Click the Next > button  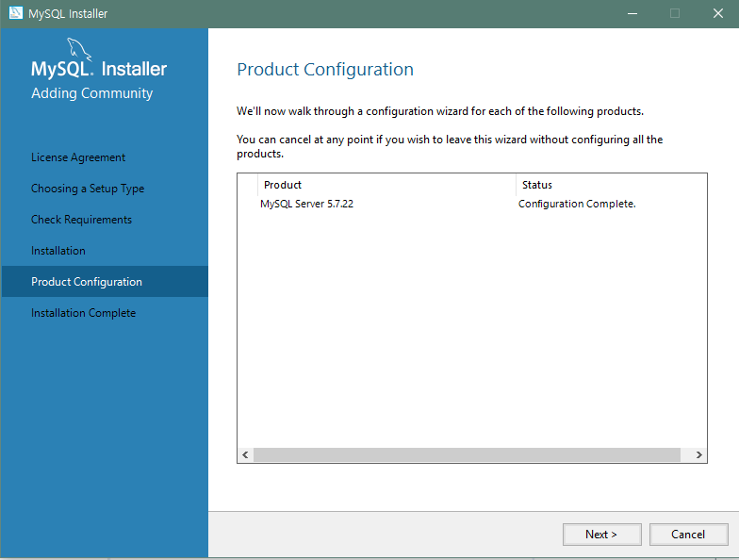(x=601, y=534)
